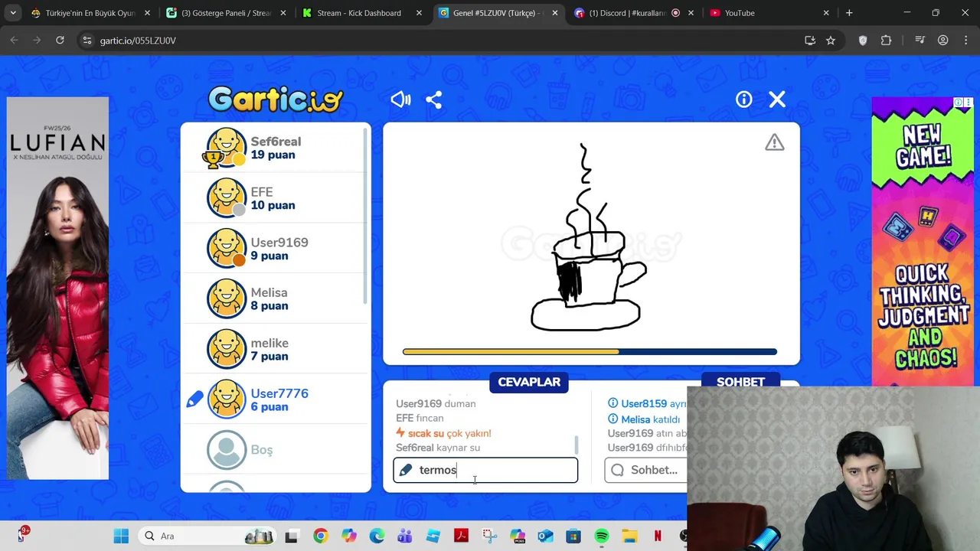Click the answer input containing termos
Image resolution: width=980 pixels, height=551 pixels.
click(x=485, y=470)
